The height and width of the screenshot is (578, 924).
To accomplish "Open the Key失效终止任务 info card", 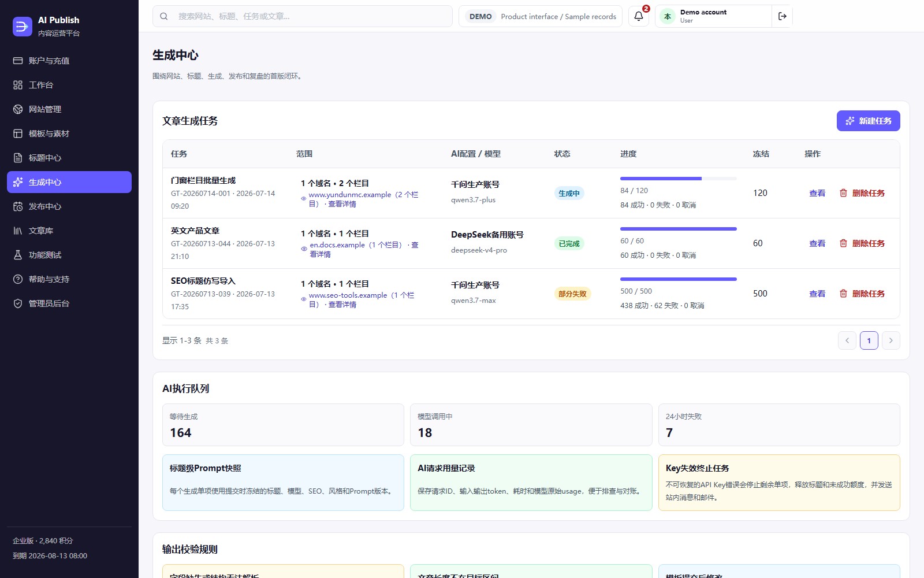I will coord(779,483).
